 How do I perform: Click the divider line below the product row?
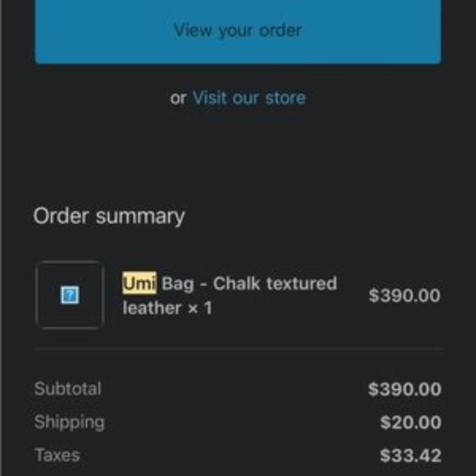coord(238,349)
